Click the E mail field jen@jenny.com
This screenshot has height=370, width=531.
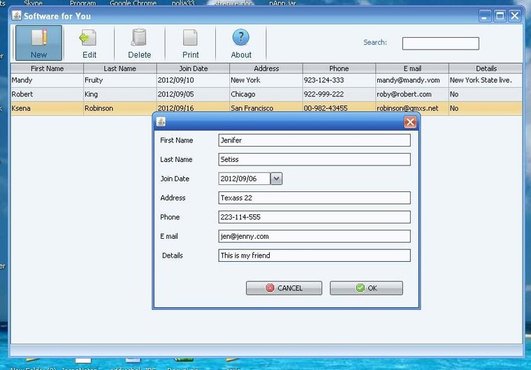[314, 236]
